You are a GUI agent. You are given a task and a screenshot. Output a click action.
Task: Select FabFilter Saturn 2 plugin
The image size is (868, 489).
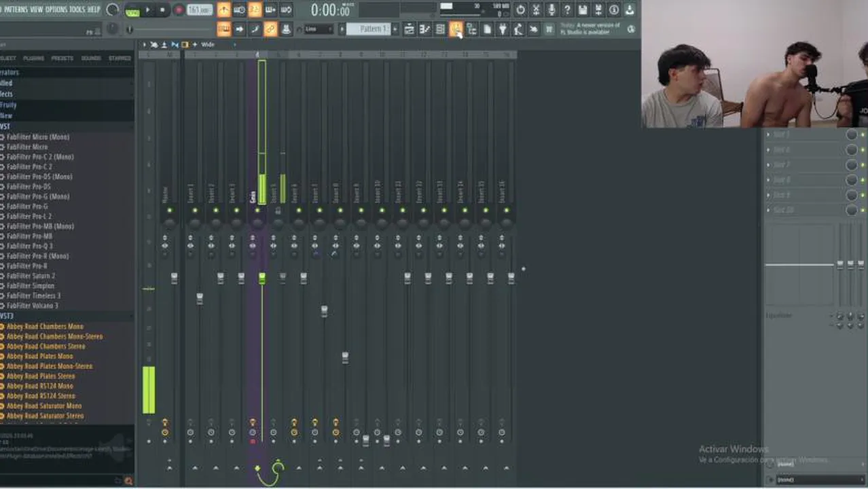31,276
